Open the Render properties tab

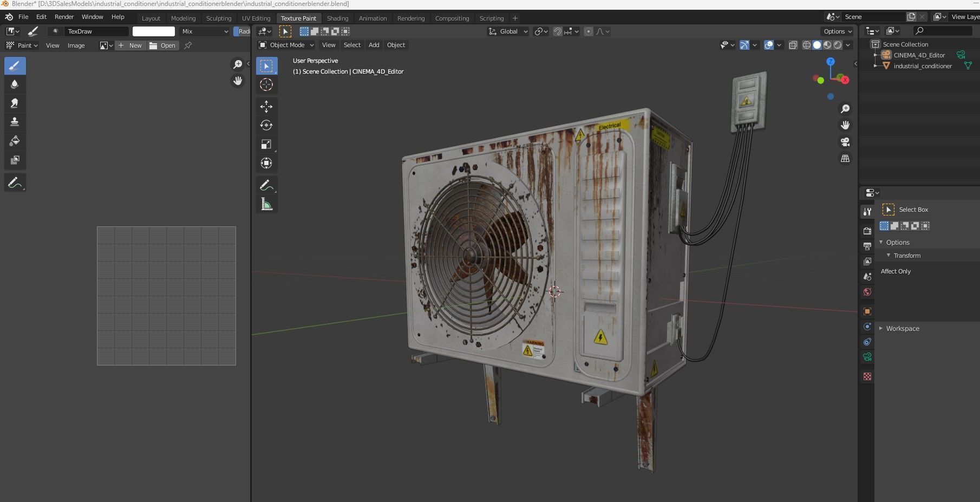coord(867,231)
